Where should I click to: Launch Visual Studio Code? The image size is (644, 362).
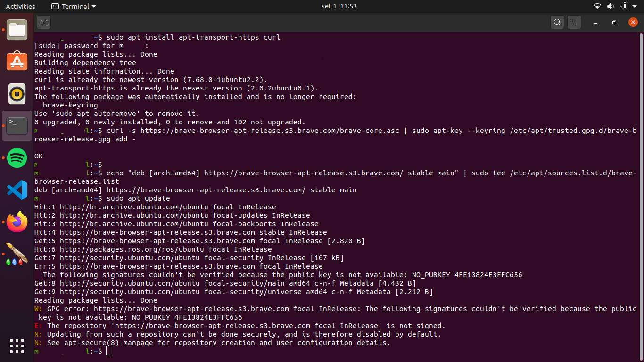coord(17,189)
